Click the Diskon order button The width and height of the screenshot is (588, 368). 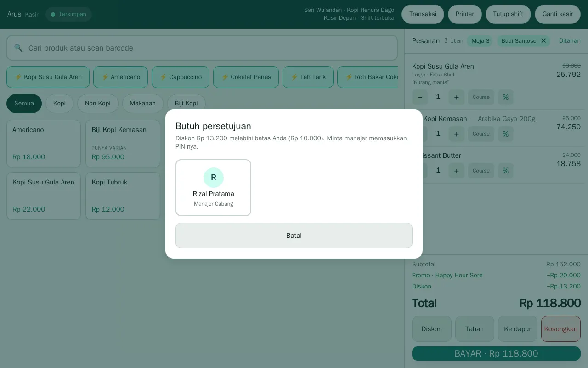431,329
